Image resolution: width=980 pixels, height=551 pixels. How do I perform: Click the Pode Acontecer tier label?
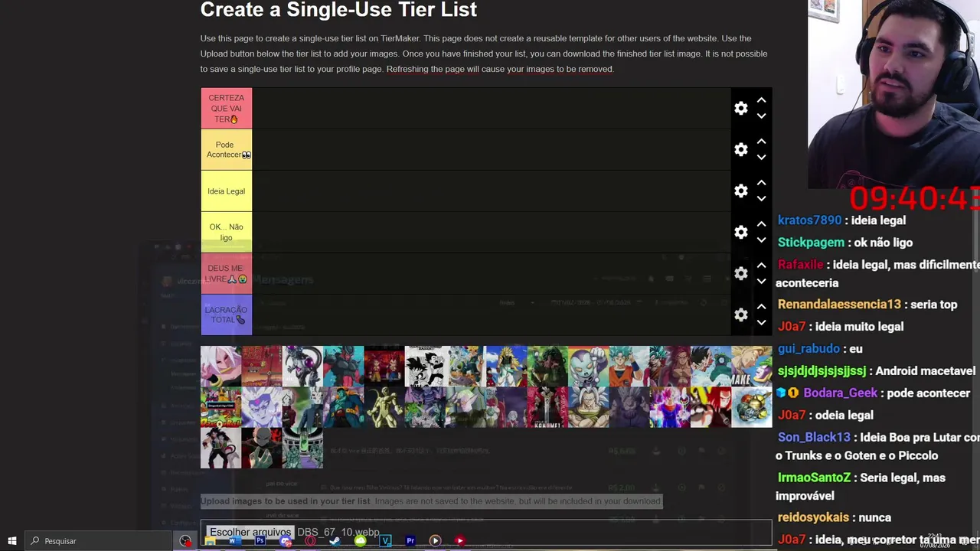click(x=226, y=150)
